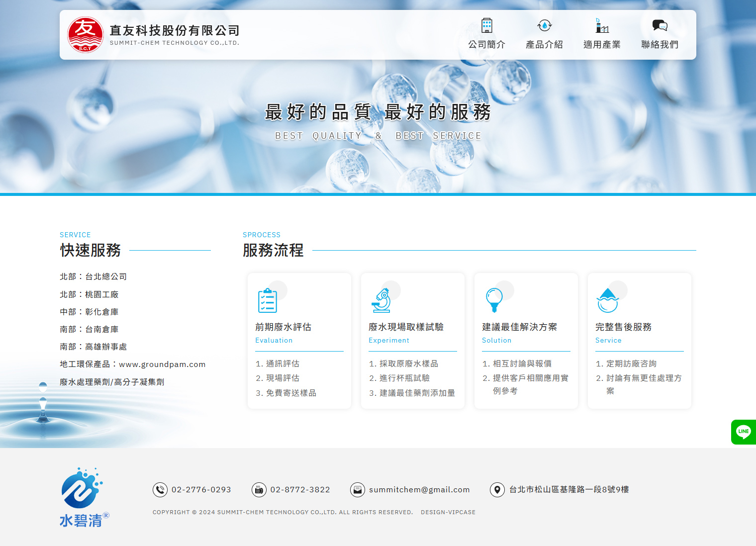Click 前期廢水評估 card title
Viewport: 756px width, 546px height.
pyautogui.click(x=283, y=327)
